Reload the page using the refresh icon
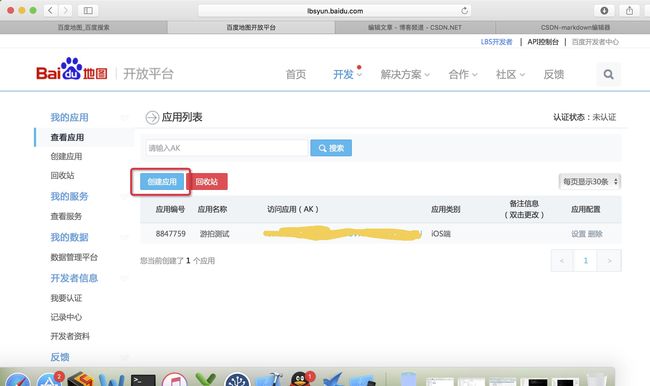This screenshot has width=650, height=386. click(465, 11)
